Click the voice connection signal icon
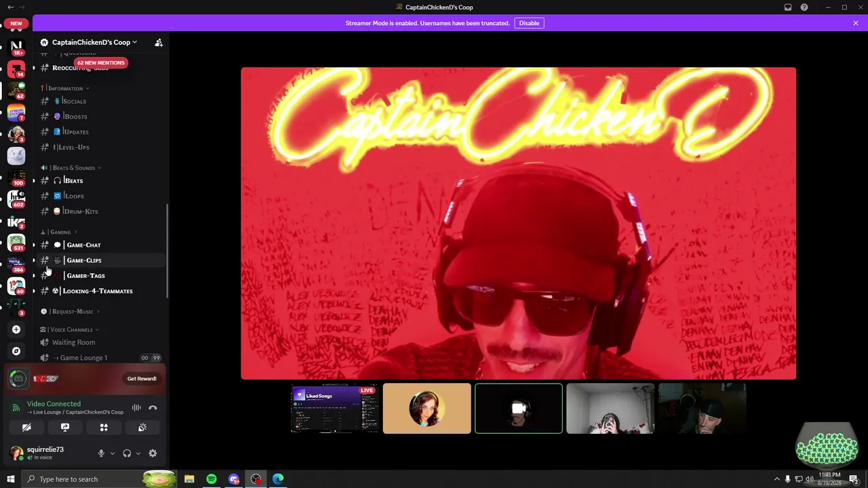This screenshot has width=868, height=488. click(x=16, y=407)
